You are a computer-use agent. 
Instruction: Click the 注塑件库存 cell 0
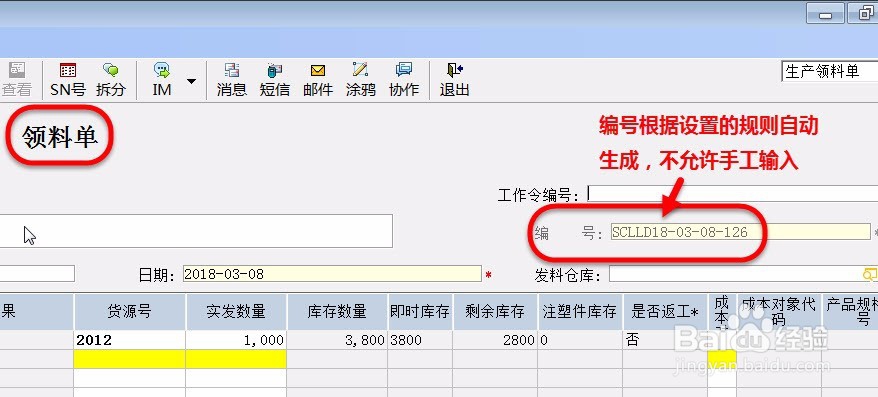pos(580,340)
